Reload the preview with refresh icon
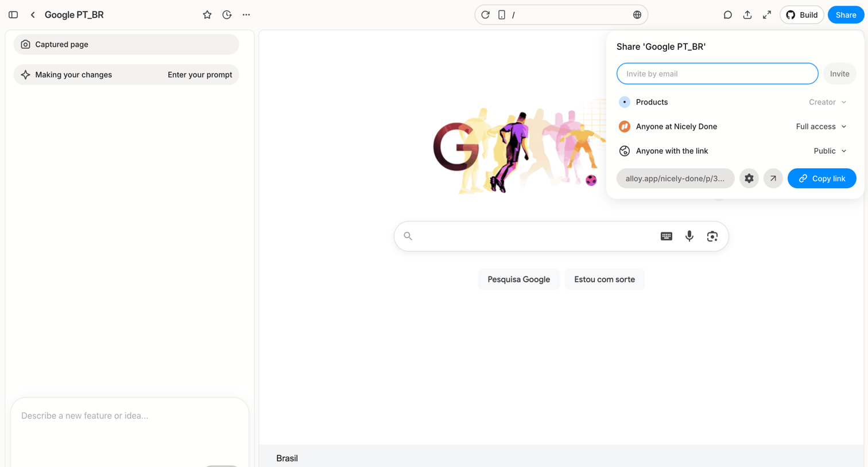Screen dimensions: 868x467 486,15
